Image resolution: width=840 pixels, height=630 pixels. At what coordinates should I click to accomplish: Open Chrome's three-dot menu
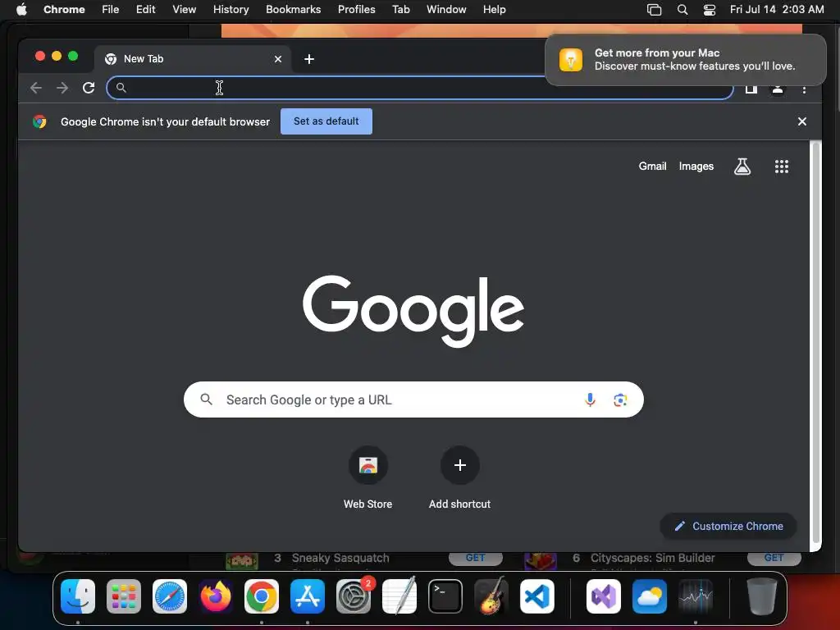tap(804, 89)
